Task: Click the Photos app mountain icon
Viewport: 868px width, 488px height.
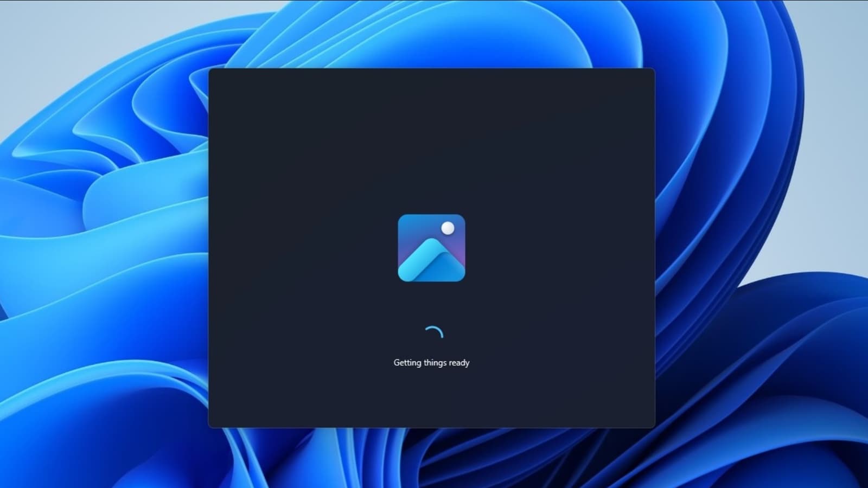Action: (431, 248)
